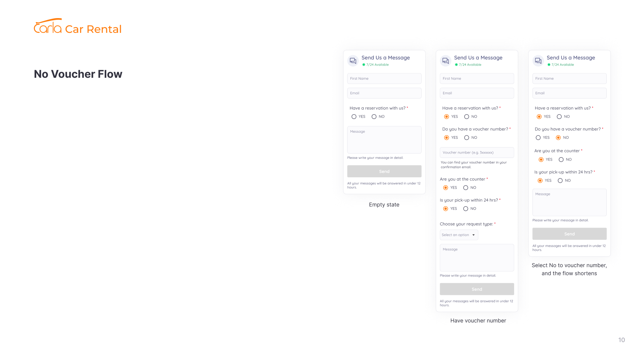The image size is (644, 362).
Task: Open the 'Select an option' request type dropdown
Action: pyautogui.click(x=456, y=235)
